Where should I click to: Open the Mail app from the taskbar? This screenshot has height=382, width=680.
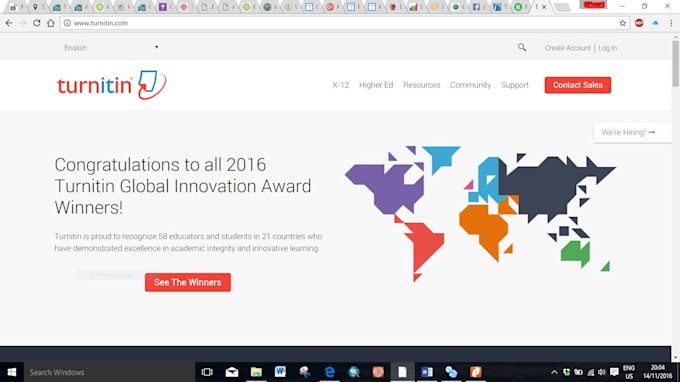click(232, 372)
